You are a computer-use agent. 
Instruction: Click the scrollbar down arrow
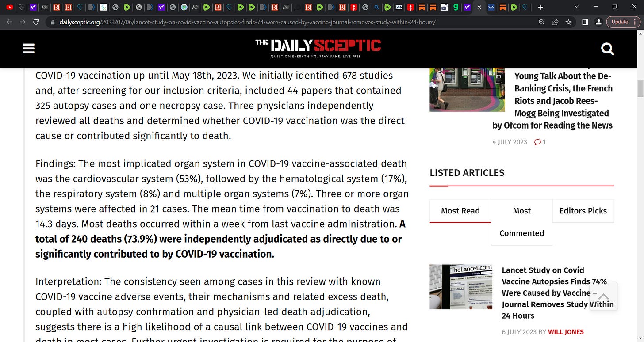click(x=640, y=338)
